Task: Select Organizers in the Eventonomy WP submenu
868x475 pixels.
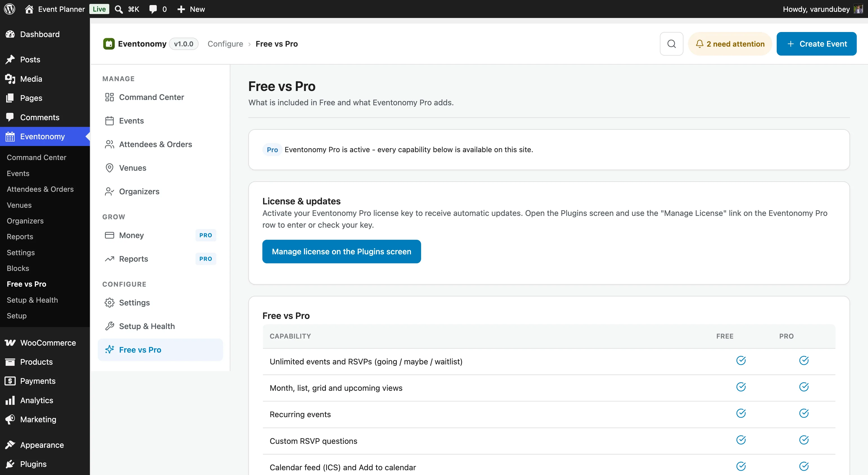Action: 25,221
